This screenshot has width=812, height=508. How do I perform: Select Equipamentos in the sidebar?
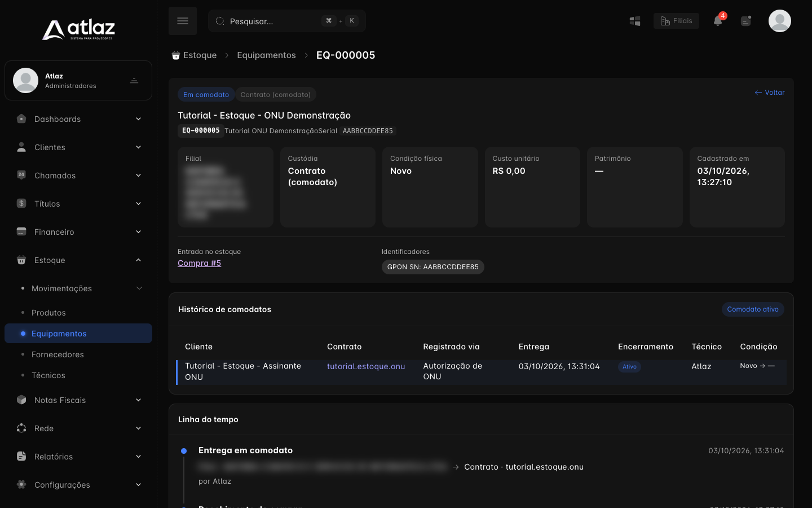tap(78, 334)
